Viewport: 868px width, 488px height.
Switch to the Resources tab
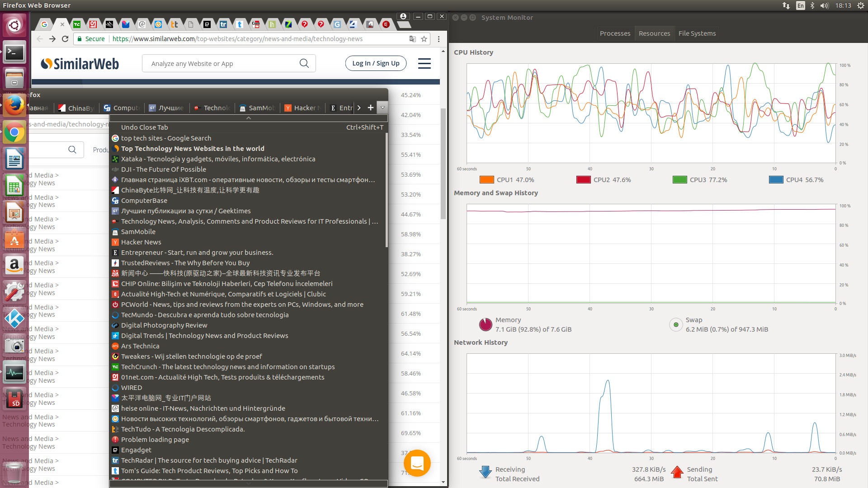coord(654,33)
